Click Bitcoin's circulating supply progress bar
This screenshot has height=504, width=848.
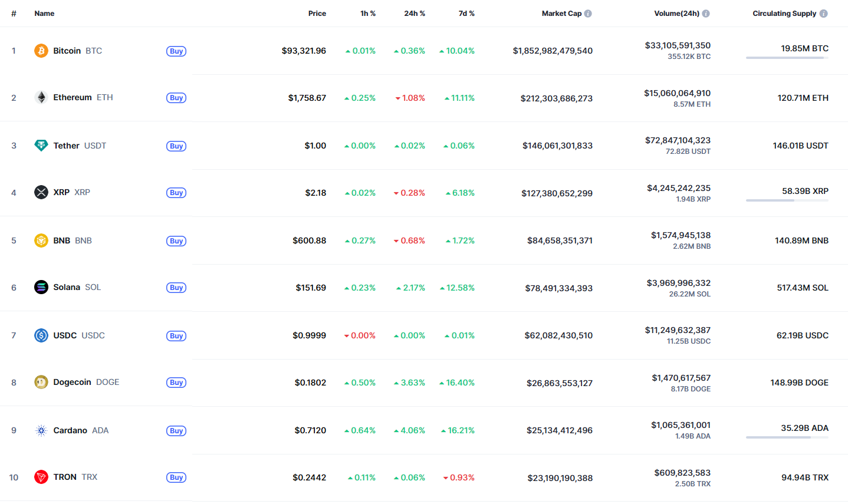pyautogui.click(x=787, y=58)
